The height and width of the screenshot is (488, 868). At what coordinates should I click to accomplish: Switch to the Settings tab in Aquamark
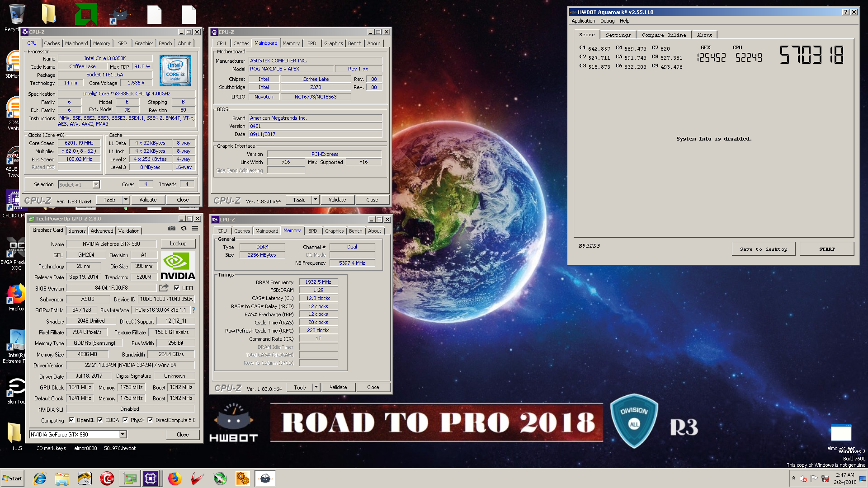point(618,35)
